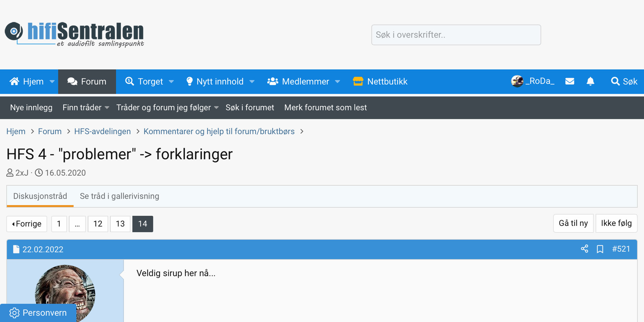Open the Personvern settings gear
644x322 pixels.
(14, 313)
